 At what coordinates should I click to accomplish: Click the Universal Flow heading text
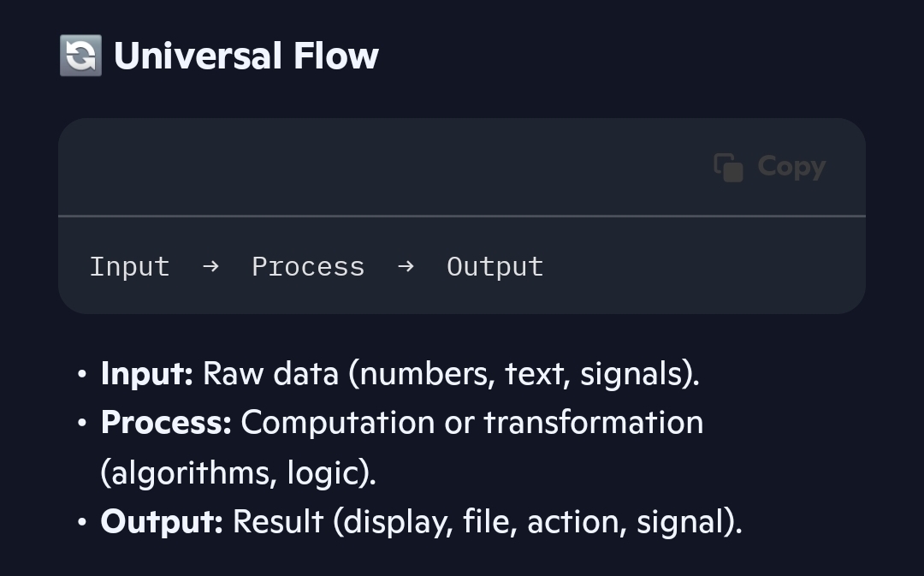click(x=246, y=56)
